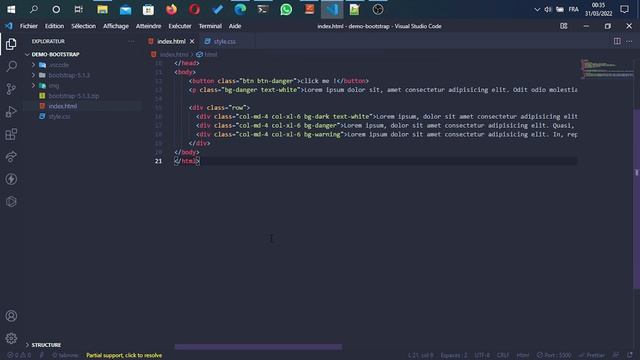Open the Windows notification center icon

pyautogui.click(x=624, y=9)
